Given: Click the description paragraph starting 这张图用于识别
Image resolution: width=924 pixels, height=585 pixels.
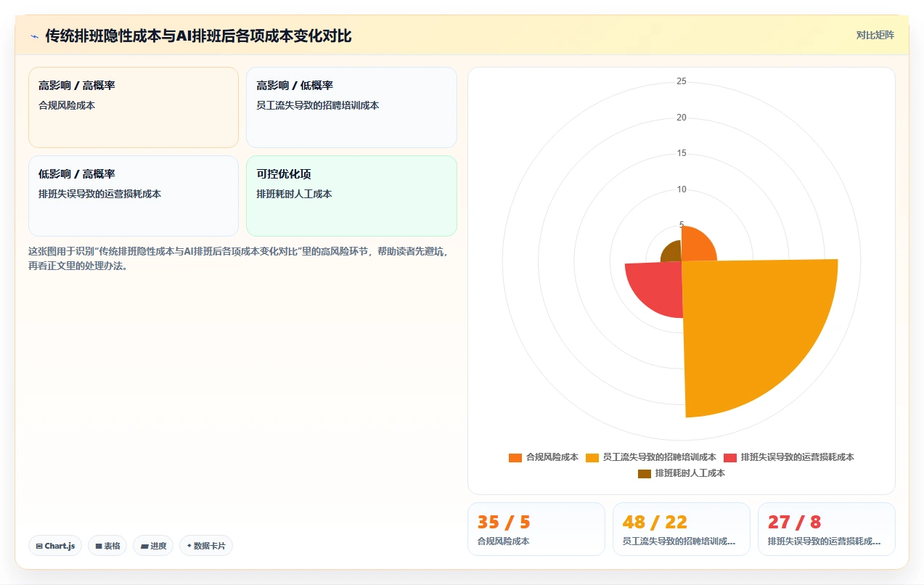Looking at the screenshot, I should click(x=239, y=258).
